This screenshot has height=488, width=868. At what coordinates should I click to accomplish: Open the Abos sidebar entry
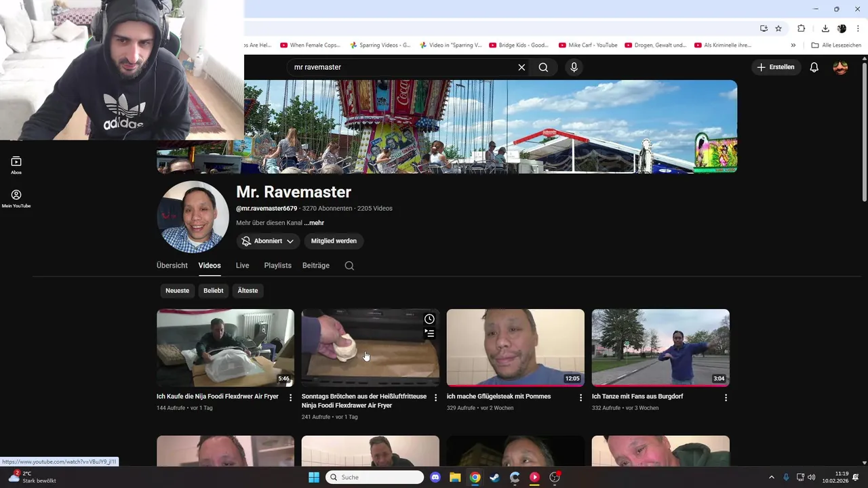tap(16, 165)
